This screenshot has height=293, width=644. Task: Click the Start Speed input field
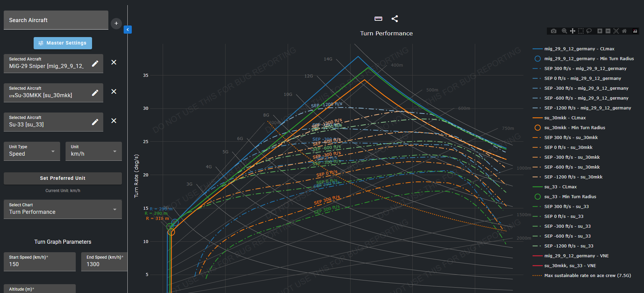(40, 261)
